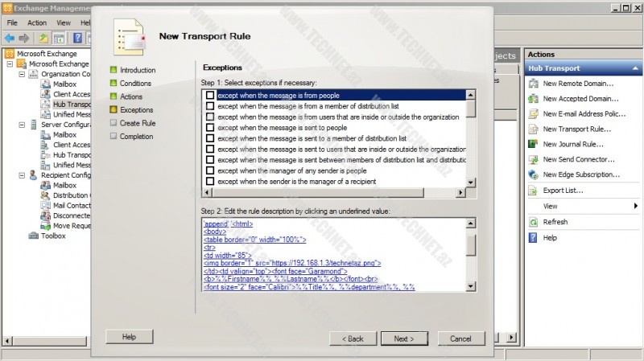The image size is (644, 361).
Task: Click New Accepted Domain icon
Action: (x=534, y=99)
